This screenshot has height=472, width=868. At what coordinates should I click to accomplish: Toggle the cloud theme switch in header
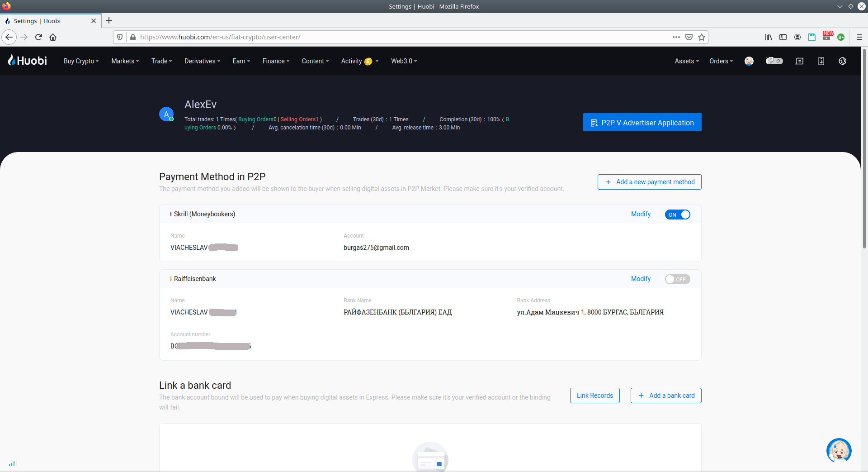click(774, 61)
